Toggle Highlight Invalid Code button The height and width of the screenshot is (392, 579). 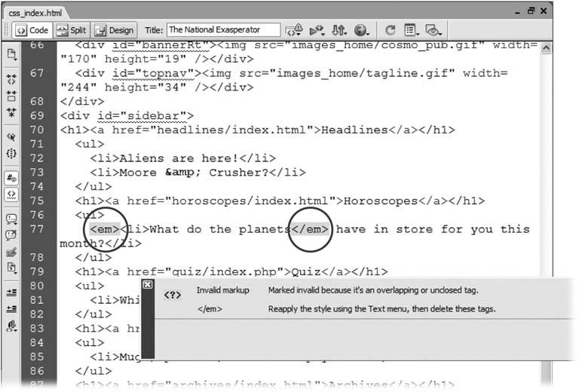11,194
